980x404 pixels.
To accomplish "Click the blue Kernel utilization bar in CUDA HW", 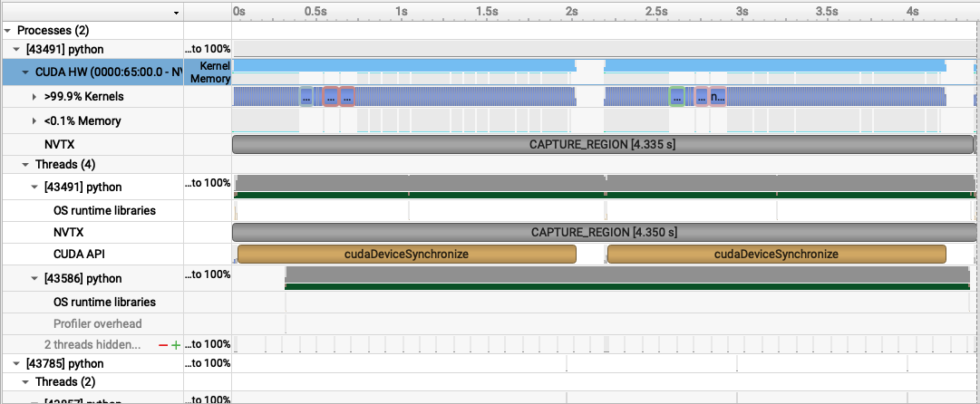I will point(403,65).
